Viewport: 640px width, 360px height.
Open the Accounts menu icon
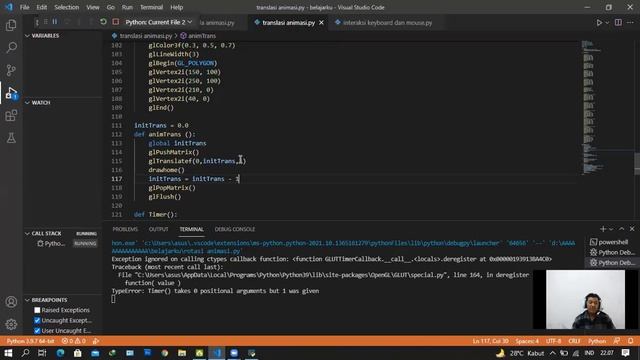11,302
